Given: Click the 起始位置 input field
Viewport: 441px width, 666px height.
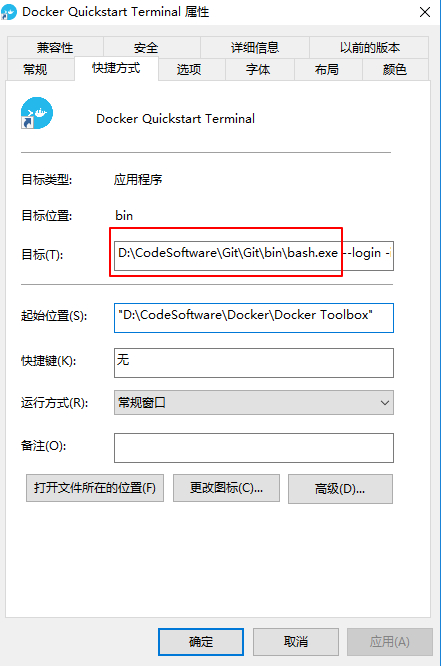Looking at the screenshot, I should 254,318.
